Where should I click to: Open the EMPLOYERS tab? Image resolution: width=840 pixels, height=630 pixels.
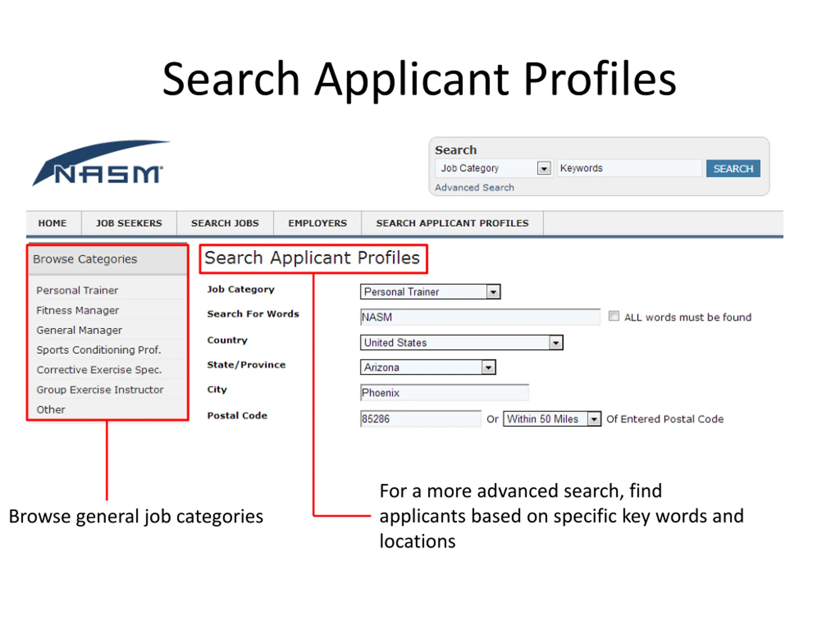318,223
